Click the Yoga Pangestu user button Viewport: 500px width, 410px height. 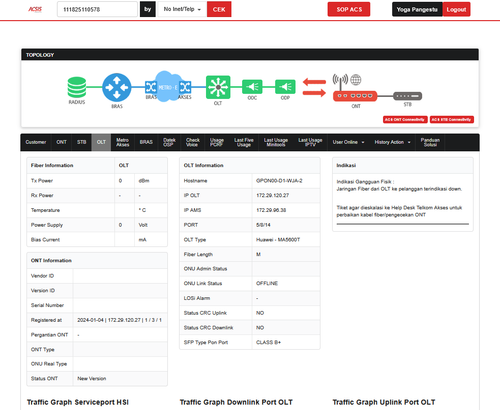pos(417,9)
